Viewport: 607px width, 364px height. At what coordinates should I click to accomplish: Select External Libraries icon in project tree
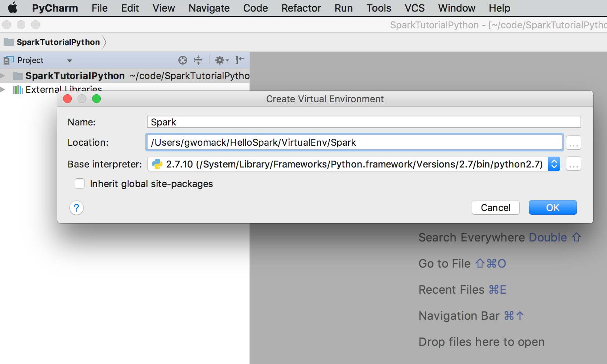18,89
